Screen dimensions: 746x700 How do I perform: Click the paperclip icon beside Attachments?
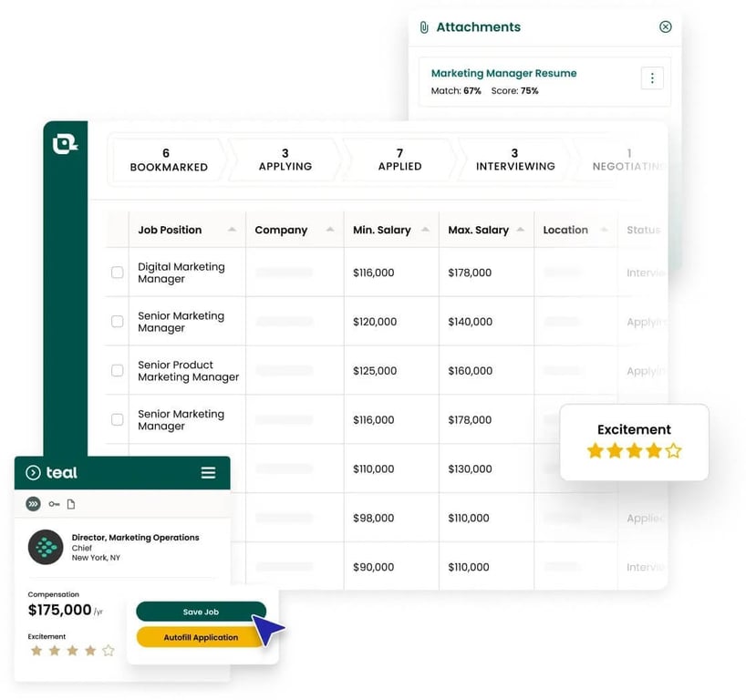424,27
